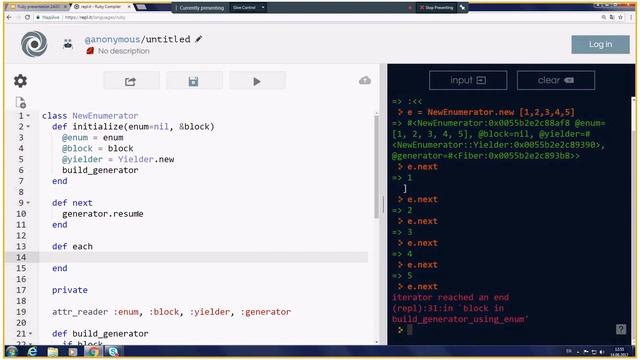The height and width of the screenshot is (360, 640).
Task: Click the anonymous user avatar icon
Action: click(x=68, y=44)
